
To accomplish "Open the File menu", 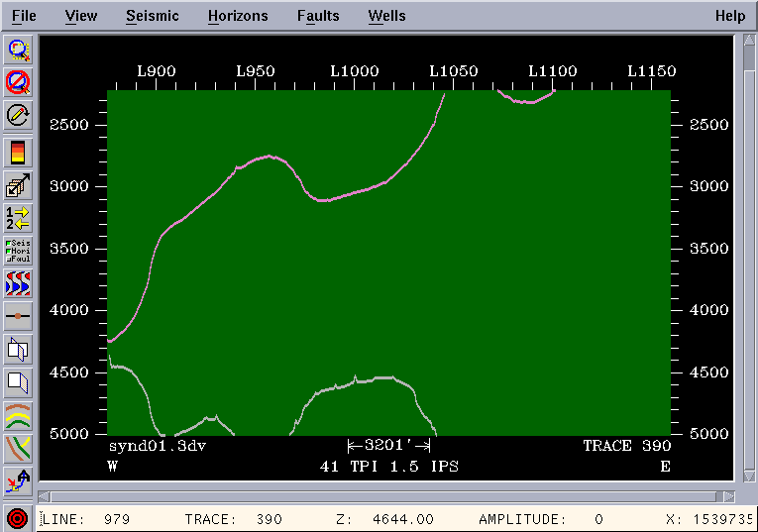I will (x=24, y=16).
